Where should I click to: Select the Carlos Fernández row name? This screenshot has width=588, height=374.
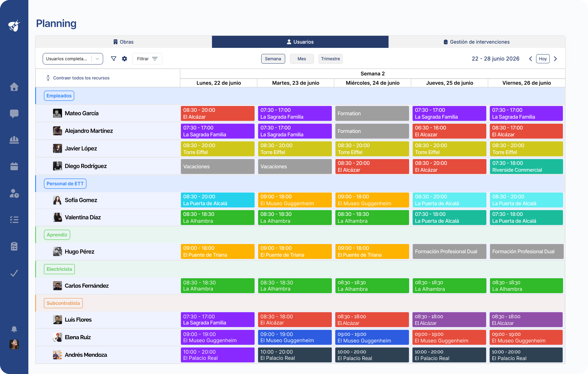(x=87, y=286)
